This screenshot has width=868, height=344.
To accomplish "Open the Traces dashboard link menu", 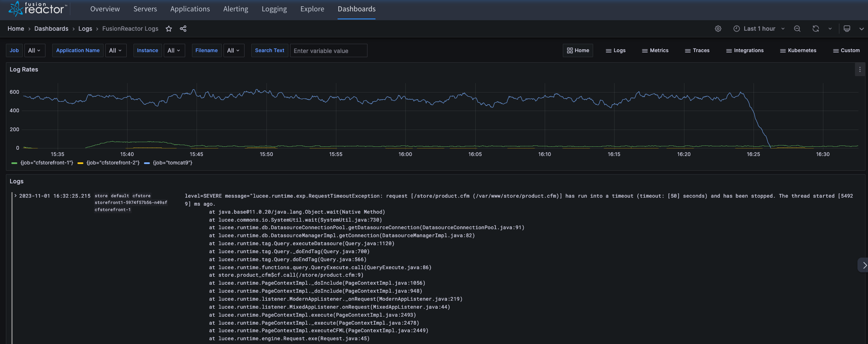I will pos(697,50).
